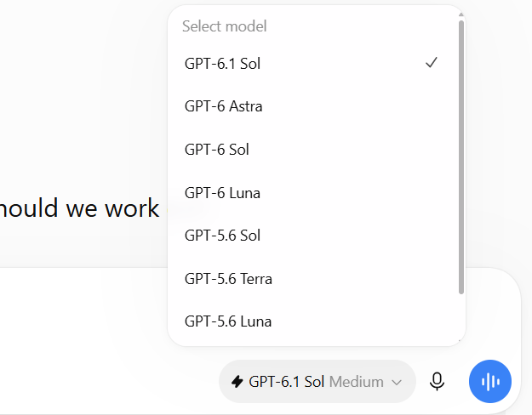Start voice mode with blue waveform button
Image resolution: width=532 pixels, height=415 pixels.
(490, 382)
